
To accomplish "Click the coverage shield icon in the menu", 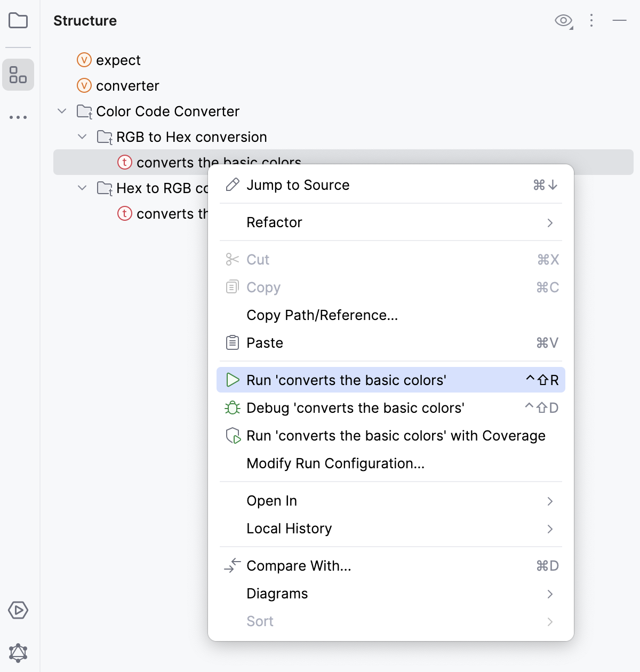I will tap(232, 436).
